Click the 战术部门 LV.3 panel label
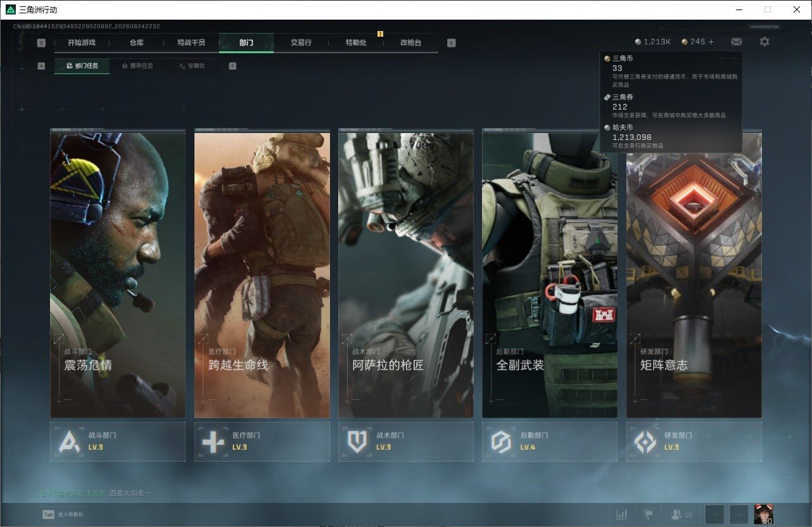This screenshot has height=527, width=812. [x=406, y=441]
